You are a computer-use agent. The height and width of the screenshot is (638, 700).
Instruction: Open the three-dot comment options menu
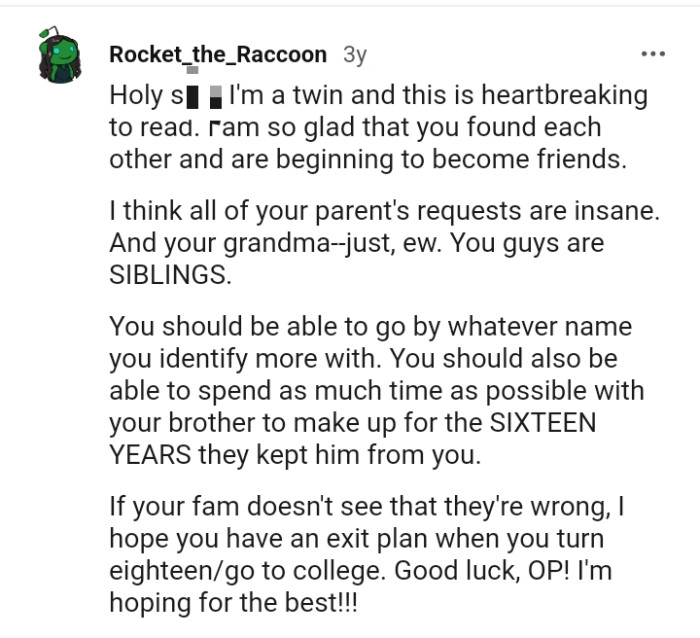[652, 54]
